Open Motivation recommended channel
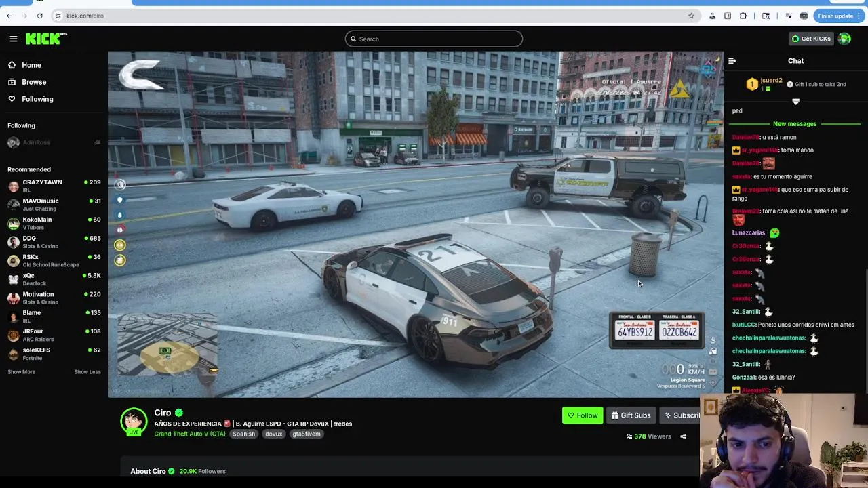The height and width of the screenshot is (488, 868). pyautogui.click(x=54, y=298)
